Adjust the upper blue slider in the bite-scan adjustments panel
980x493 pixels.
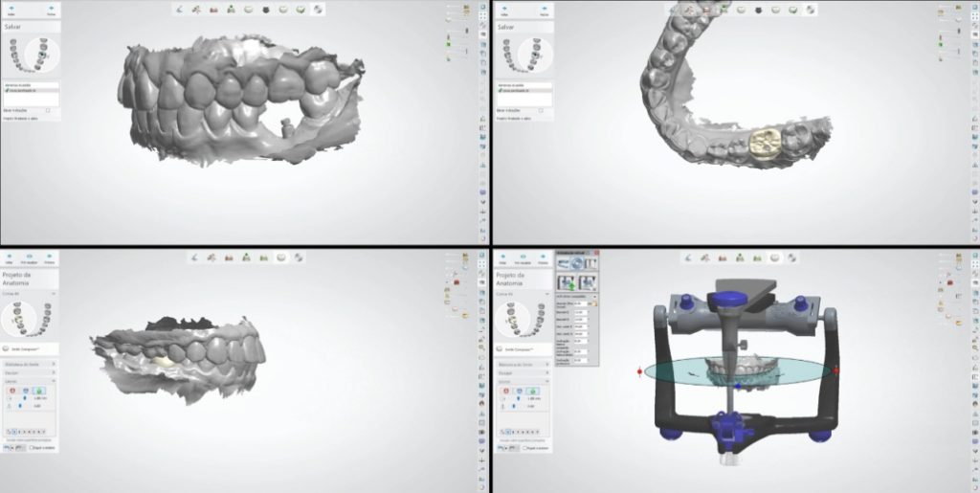tap(25, 398)
